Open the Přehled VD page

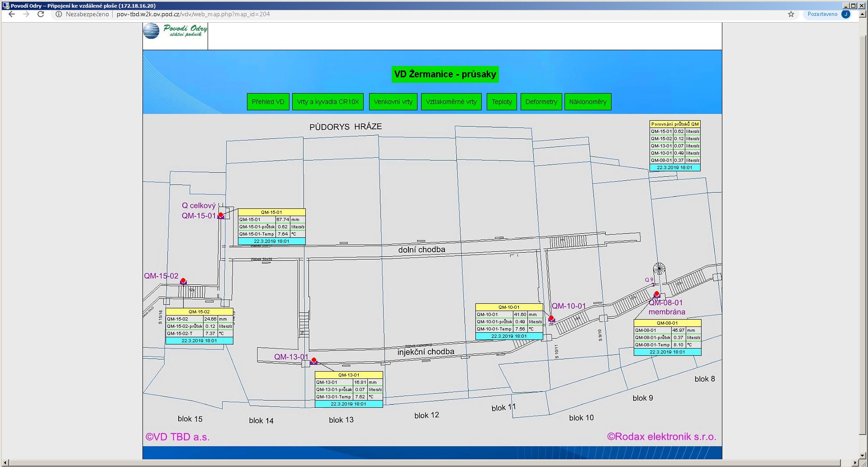268,102
